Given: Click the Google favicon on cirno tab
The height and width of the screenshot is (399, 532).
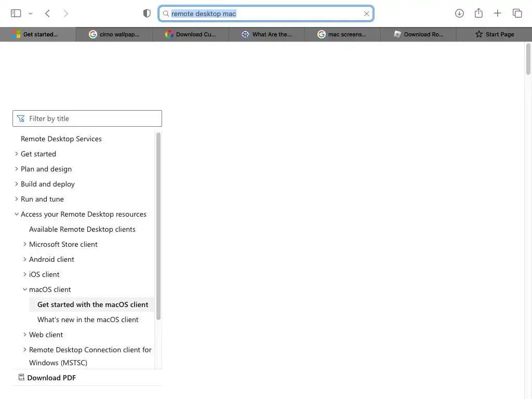Looking at the screenshot, I should [x=92, y=34].
